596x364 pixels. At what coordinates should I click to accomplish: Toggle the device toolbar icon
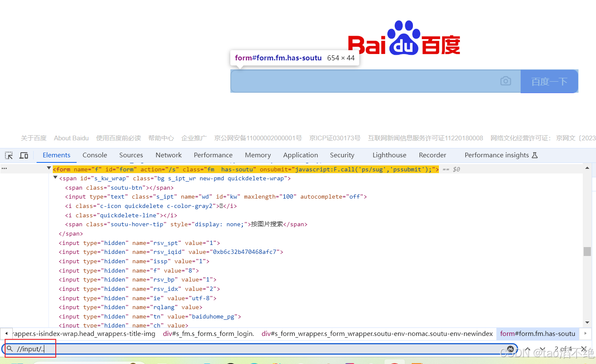coord(24,155)
